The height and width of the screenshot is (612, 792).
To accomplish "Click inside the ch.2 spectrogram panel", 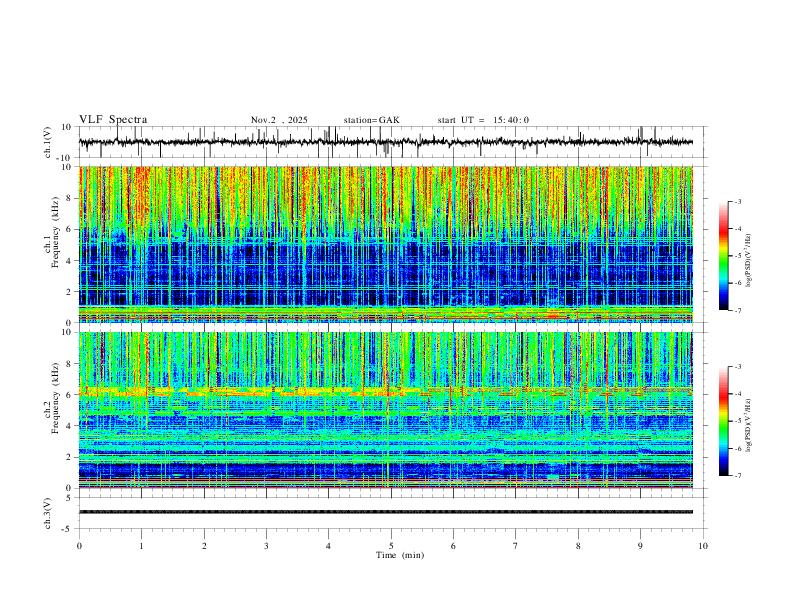I will click(386, 410).
